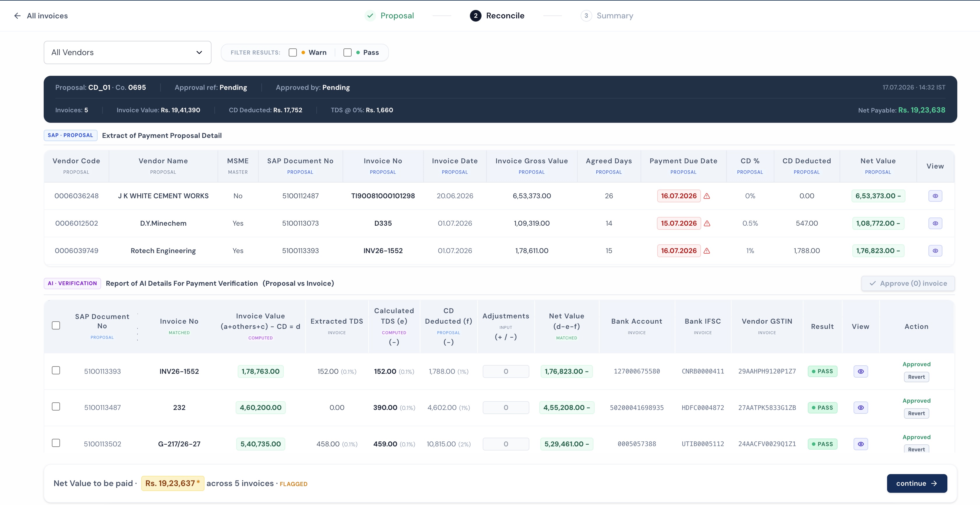980x505 pixels.
Task: Open eye view for verification invoice INV26-1552
Action: tap(861, 371)
